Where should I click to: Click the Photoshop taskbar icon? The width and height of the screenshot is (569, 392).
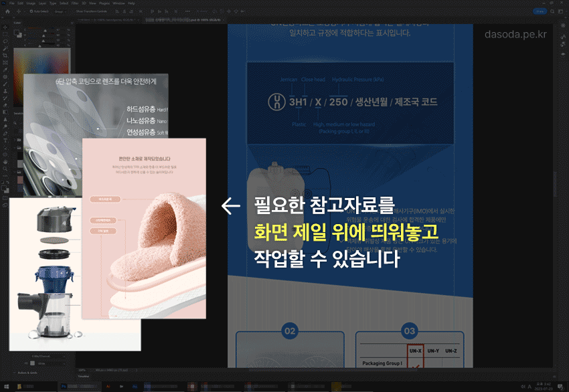(x=64, y=387)
